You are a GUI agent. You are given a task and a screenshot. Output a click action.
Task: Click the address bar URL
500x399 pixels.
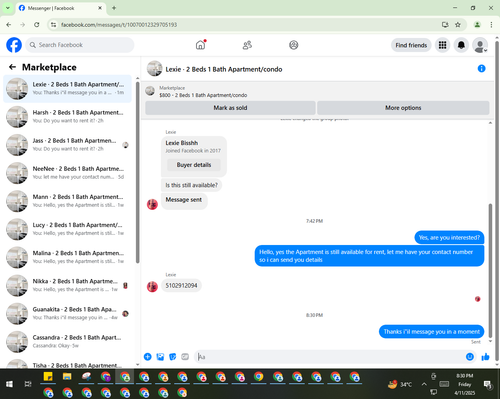click(119, 25)
